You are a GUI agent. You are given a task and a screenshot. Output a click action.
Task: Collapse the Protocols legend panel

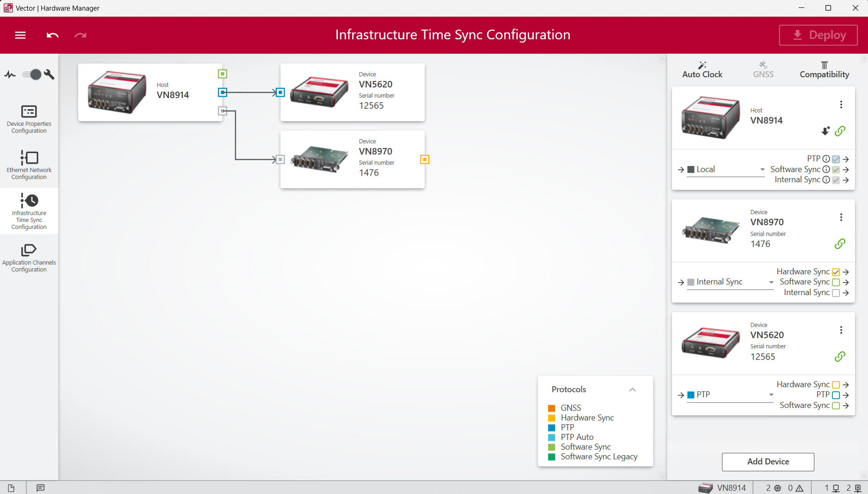pos(632,389)
